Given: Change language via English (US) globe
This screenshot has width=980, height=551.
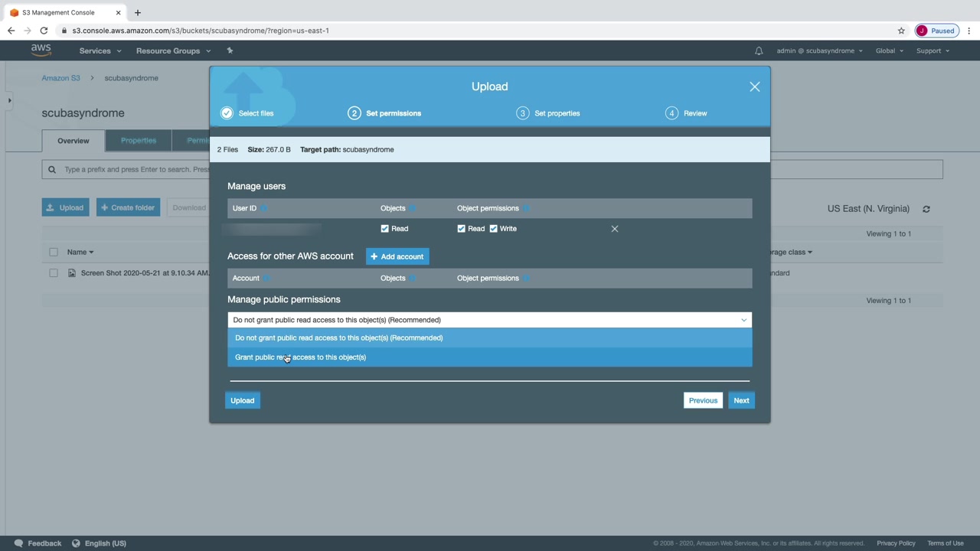Looking at the screenshot, I should [x=99, y=543].
